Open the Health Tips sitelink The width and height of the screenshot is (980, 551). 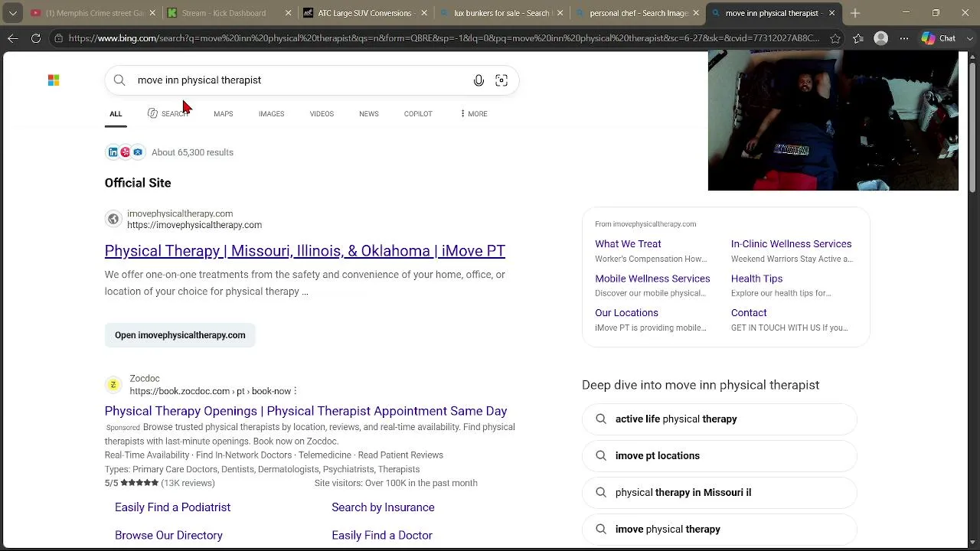click(756, 279)
